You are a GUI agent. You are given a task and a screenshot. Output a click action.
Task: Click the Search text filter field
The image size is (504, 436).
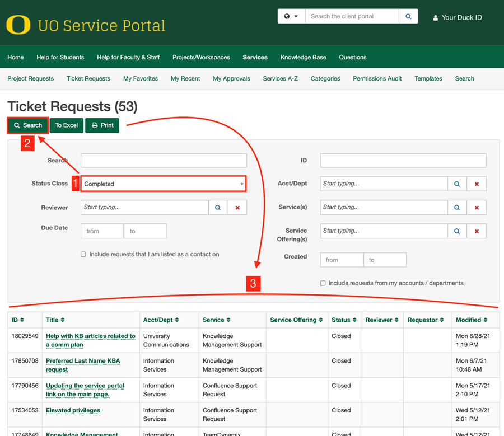(x=164, y=160)
